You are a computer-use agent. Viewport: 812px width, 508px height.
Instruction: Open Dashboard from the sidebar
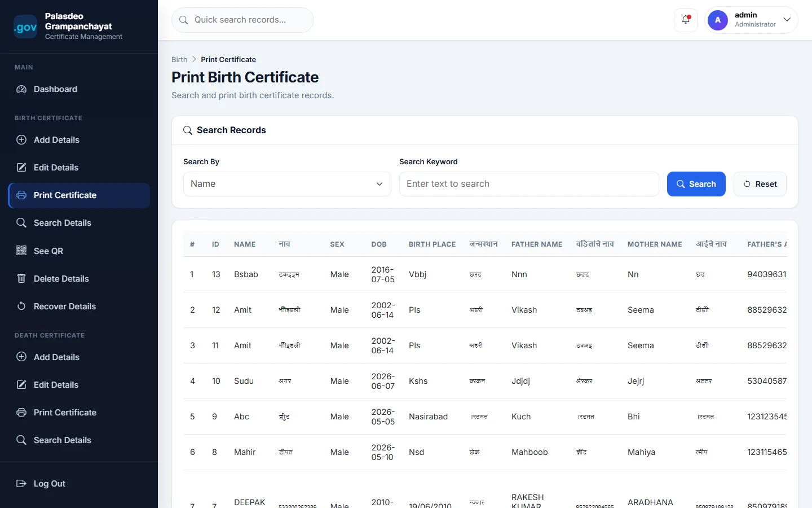[x=79, y=89]
